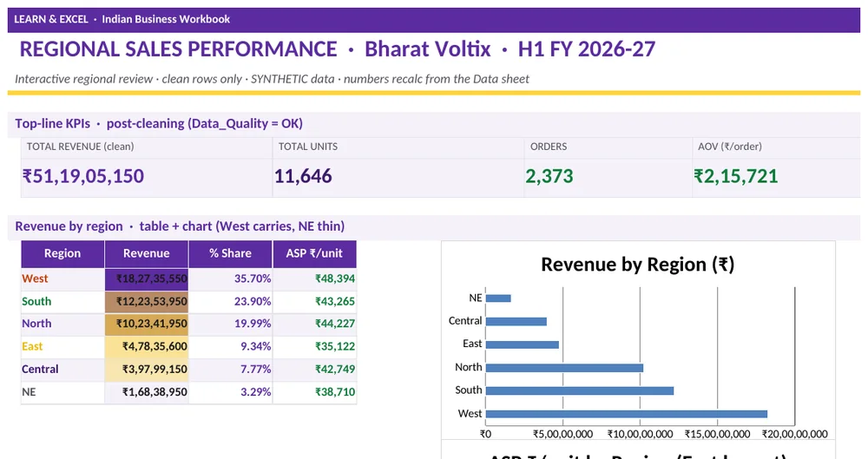Viewport: 868px width, 459px height.
Task: Click the 'AOV (₹/order)' label
Action: (x=730, y=147)
